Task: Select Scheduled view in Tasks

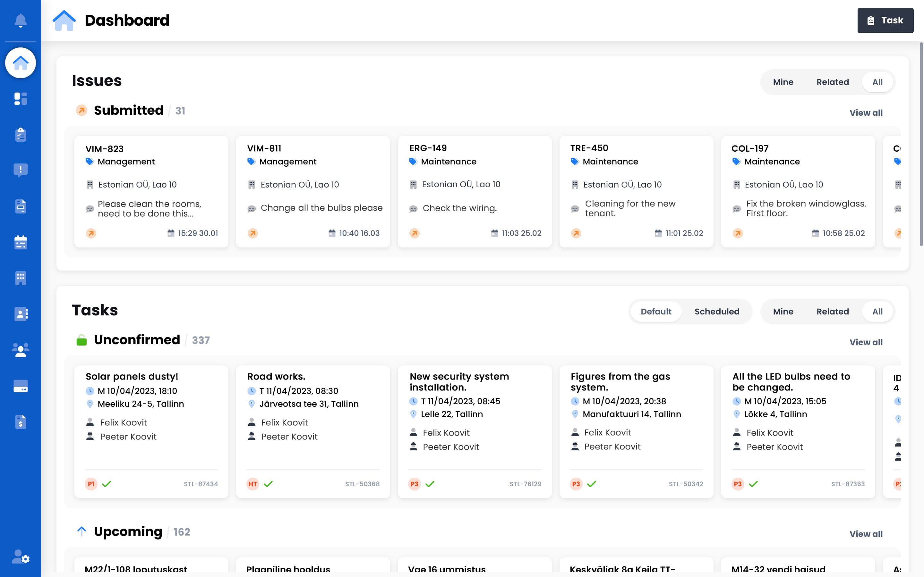Action: point(717,311)
